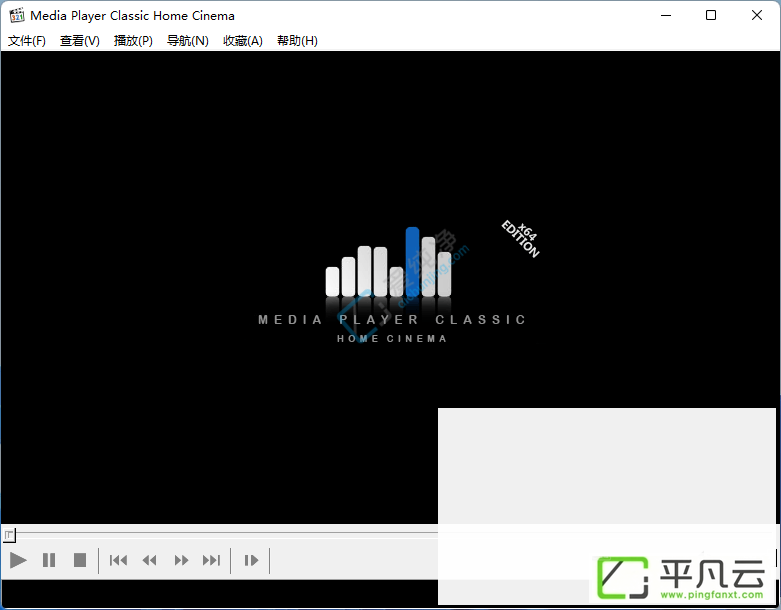The height and width of the screenshot is (610, 781).
Task: Skip to previous track icon
Action: pos(118,560)
